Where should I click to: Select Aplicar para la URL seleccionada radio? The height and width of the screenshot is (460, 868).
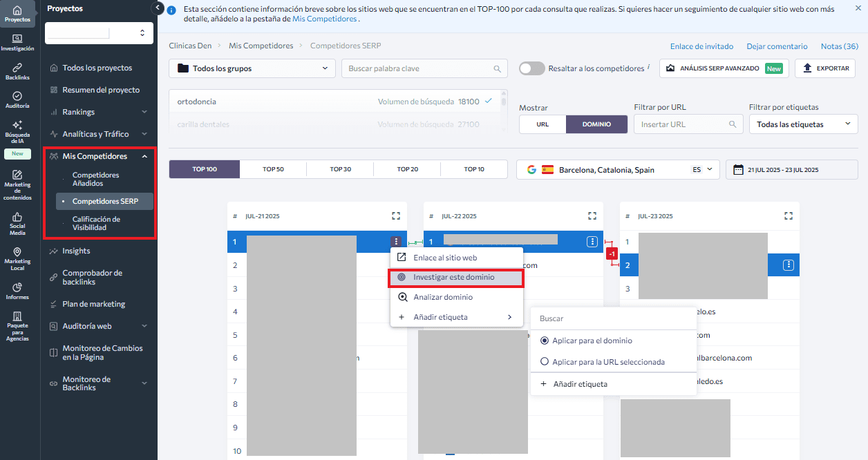(x=545, y=361)
